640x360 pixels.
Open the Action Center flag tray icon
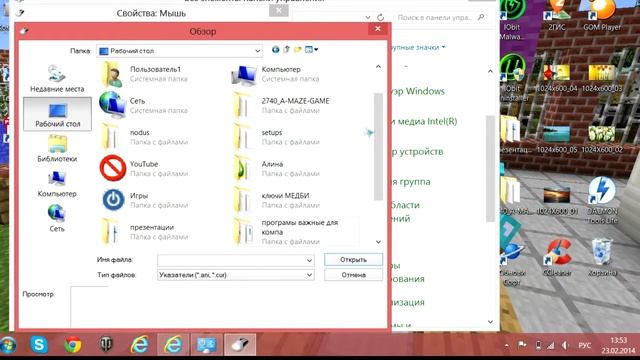pos(522,345)
